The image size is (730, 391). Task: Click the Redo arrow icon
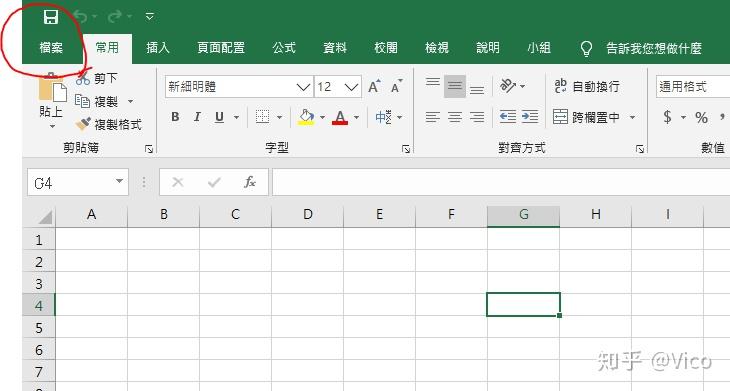(x=115, y=17)
